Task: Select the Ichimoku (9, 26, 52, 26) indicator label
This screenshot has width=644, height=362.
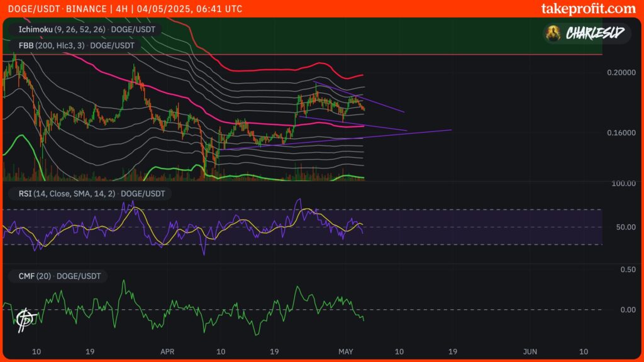Action: [86, 29]
